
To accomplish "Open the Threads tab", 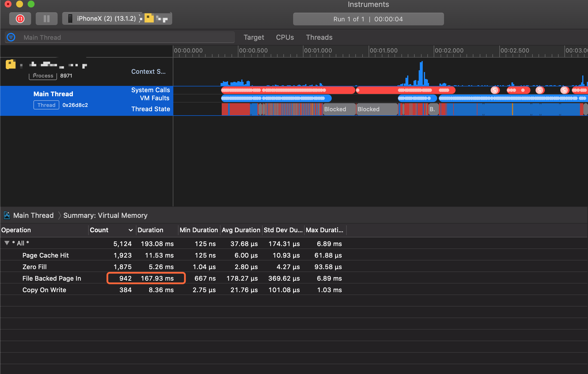I will click(319, 37).
